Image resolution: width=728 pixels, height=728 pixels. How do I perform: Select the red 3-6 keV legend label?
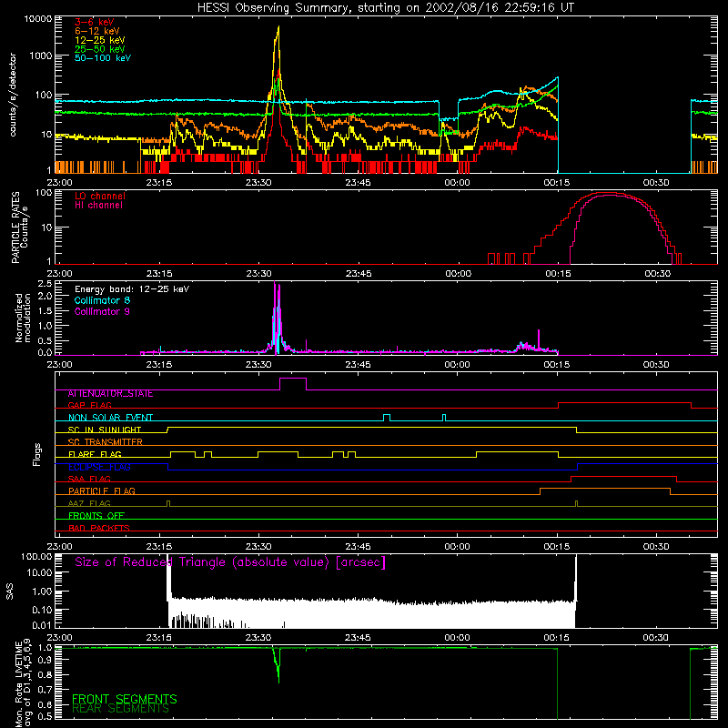tap(95, 22)
